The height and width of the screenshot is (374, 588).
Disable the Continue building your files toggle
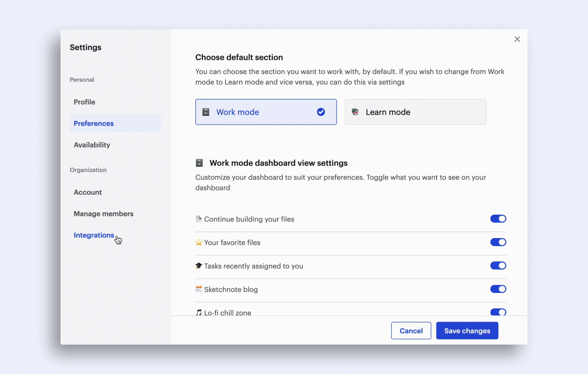point(498,219)
